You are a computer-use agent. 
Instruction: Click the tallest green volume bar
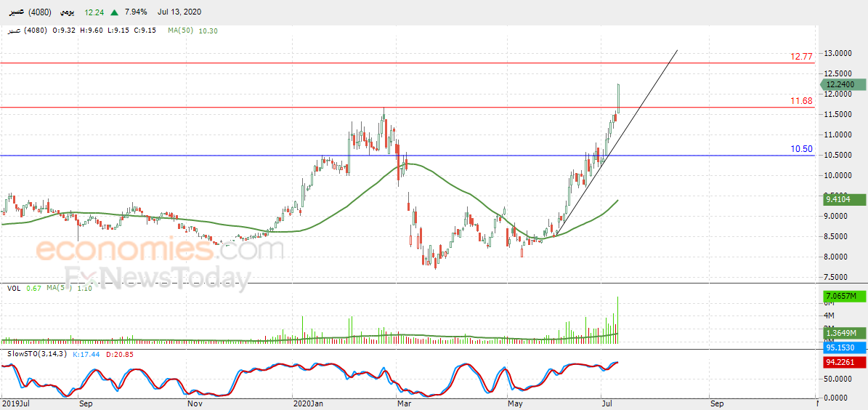(x=617, y=320)
